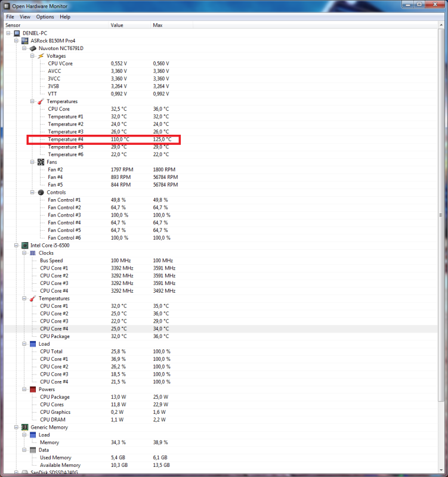The image size is (448, 477).
Task: Click the Clocks group icon
Action: [x=33, y=253]
